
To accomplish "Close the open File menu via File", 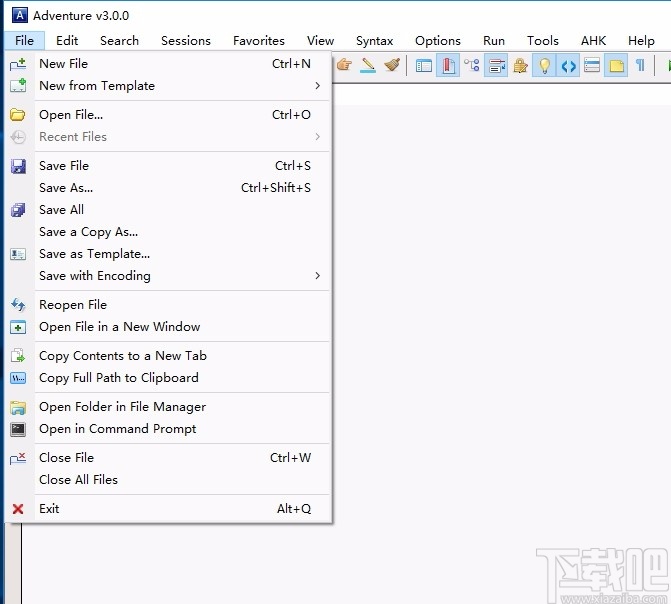I will (24, 41).
